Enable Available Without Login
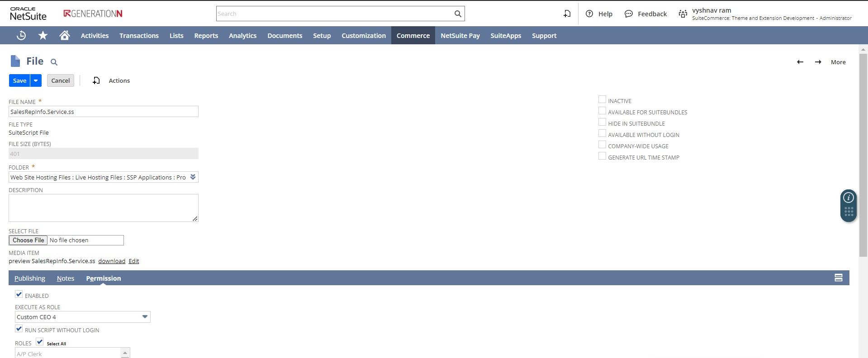This screenshot has width=868, height=358. [602, 133]
